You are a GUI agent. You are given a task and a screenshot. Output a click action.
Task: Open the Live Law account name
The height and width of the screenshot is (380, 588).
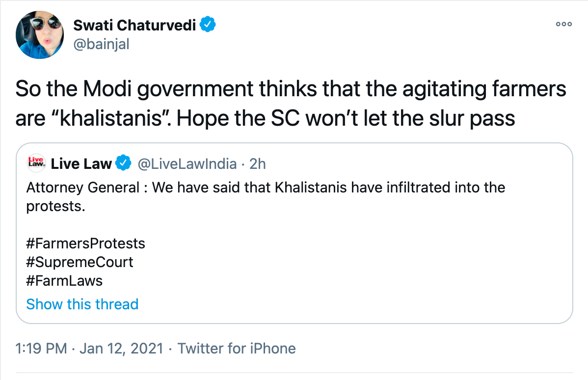click(81, 164)
